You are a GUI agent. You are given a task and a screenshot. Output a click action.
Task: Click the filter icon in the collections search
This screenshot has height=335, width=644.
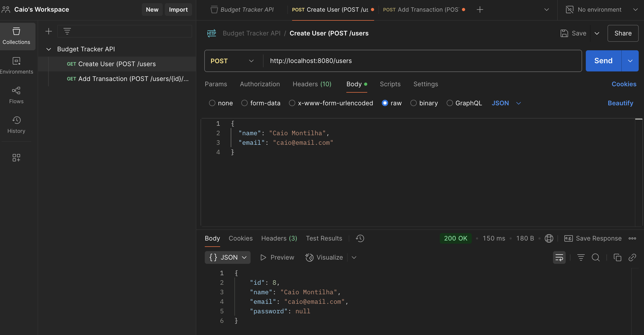(67, 31)
